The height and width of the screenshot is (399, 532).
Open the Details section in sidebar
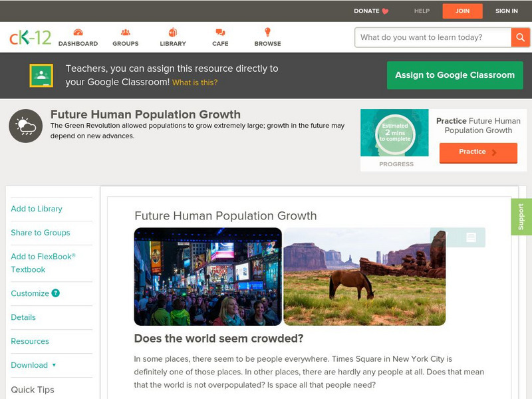coord(23,317)
